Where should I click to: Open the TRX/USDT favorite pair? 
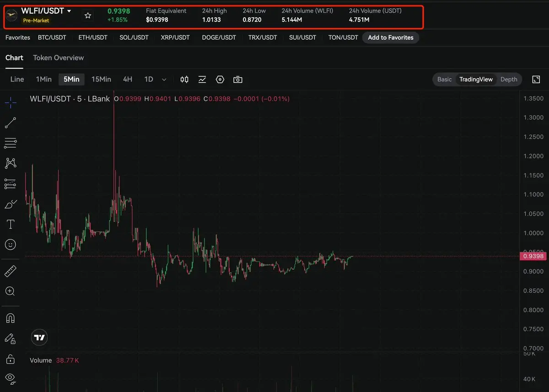[x=263, y=38]
